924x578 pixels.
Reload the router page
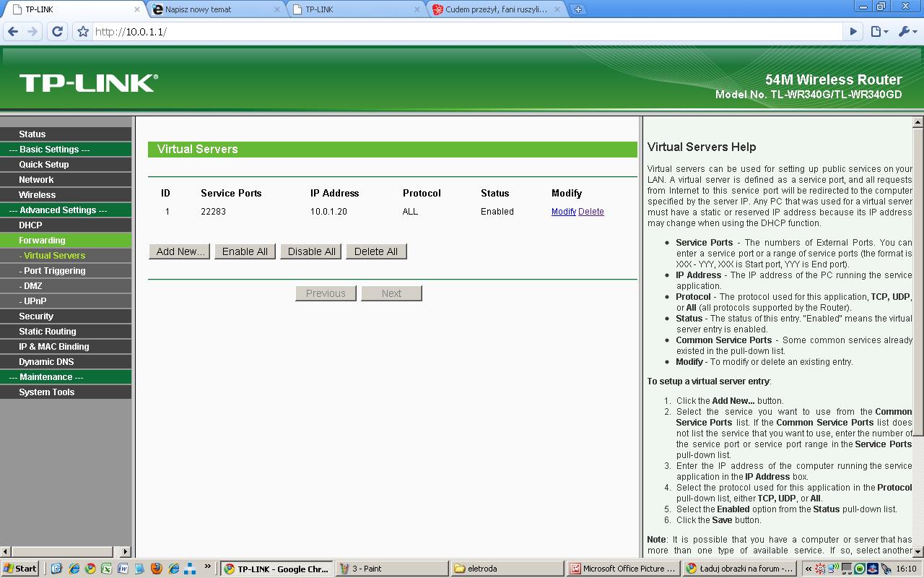coord(58,32)
